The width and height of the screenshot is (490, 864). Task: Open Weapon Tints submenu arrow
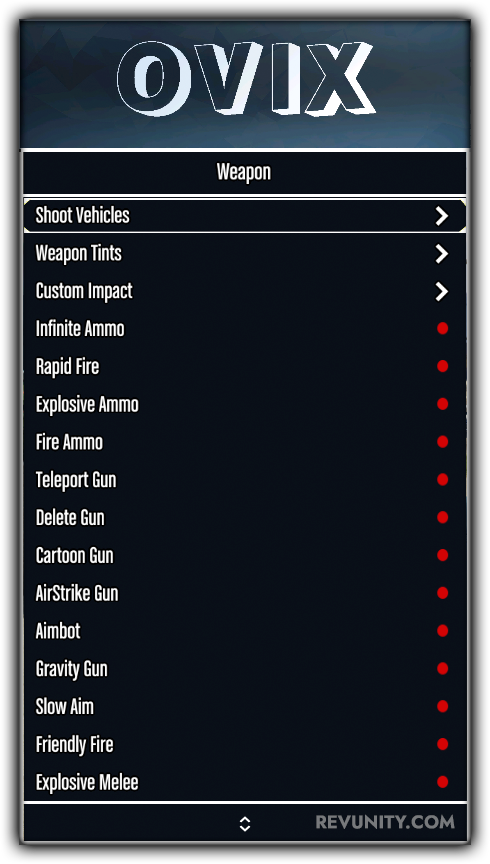pyautogui.click(x=441, y=253)
